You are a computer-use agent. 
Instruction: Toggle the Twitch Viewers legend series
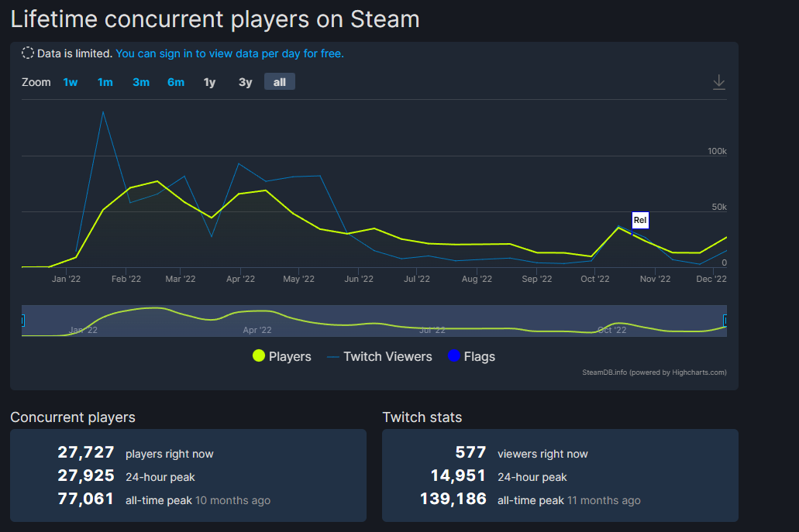pos(380,356)
